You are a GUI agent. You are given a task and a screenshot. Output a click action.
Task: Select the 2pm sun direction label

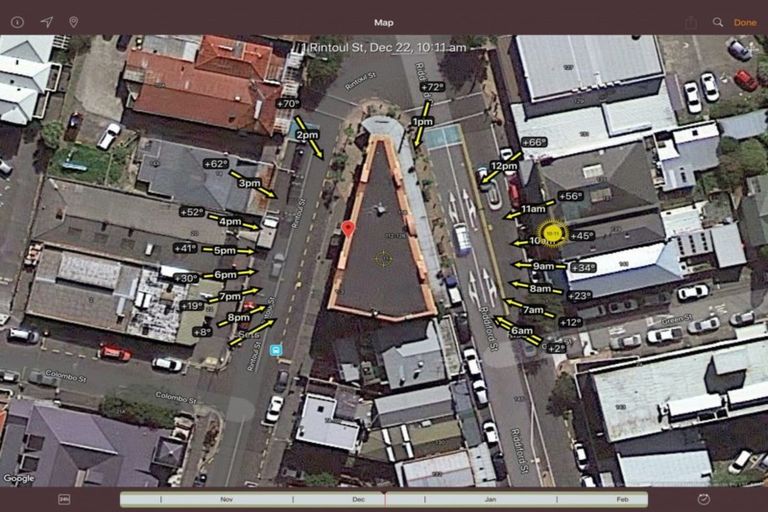click(306, 134)
